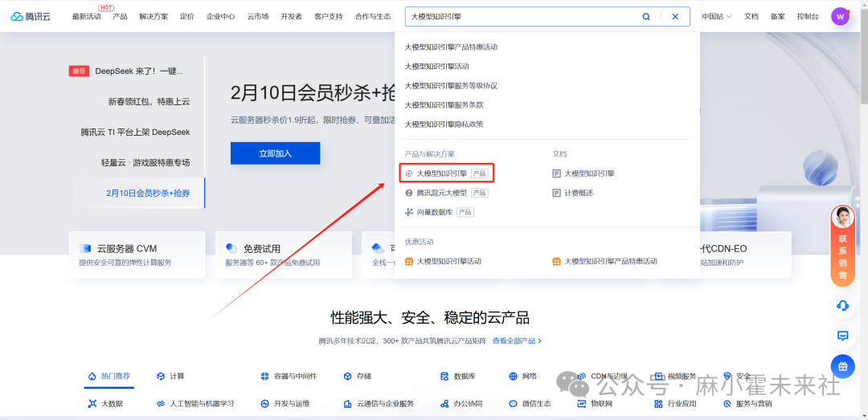Image resolution: width=868 pixels, height=420 pixels.
Task: Click the user avatar W icon
Action: point(840,16)
